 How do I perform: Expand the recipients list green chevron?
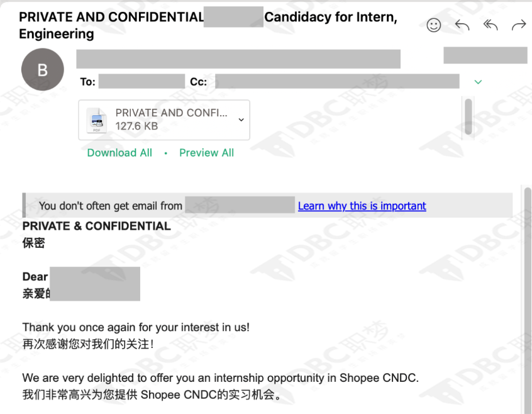[x=478, y=82]
